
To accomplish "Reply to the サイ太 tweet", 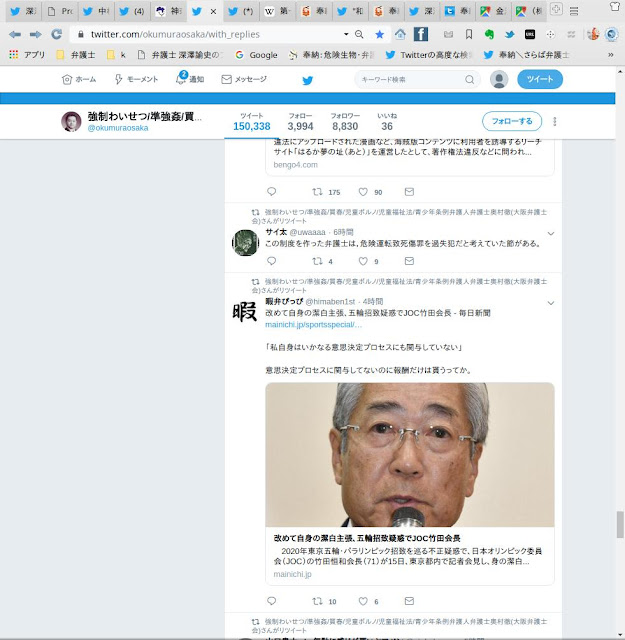I will coord(271,261).
